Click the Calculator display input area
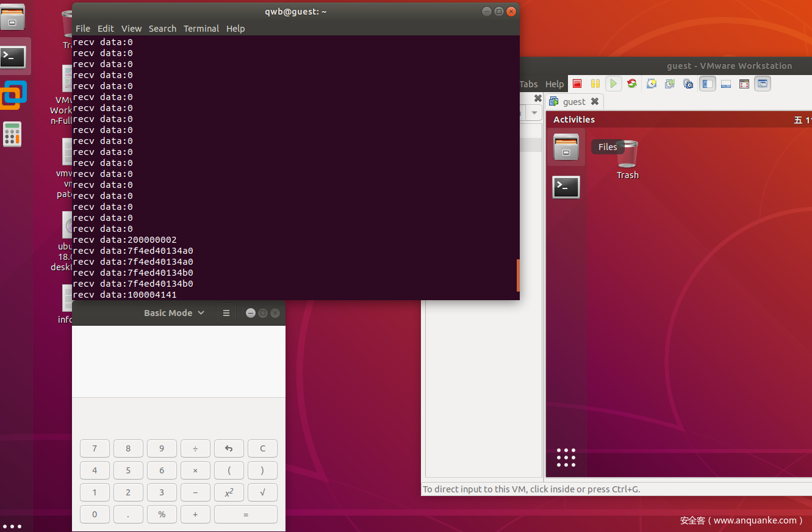The width and height of the screenshot is (812, 532). 178,361
